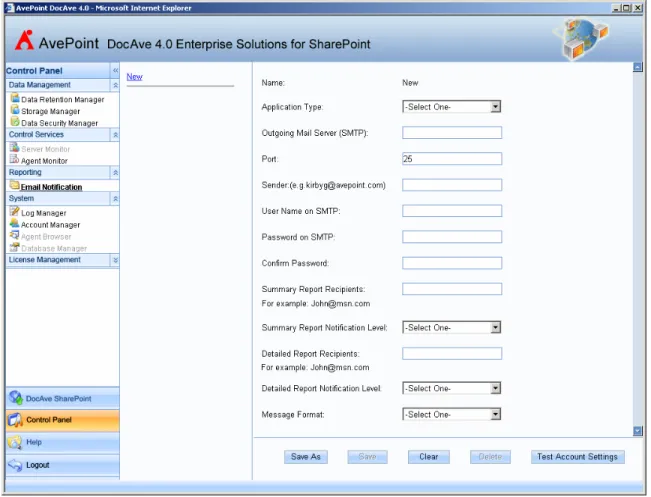The image size is (651, 497).
Task: Select Email Notification
Action: tap(51, 187)
